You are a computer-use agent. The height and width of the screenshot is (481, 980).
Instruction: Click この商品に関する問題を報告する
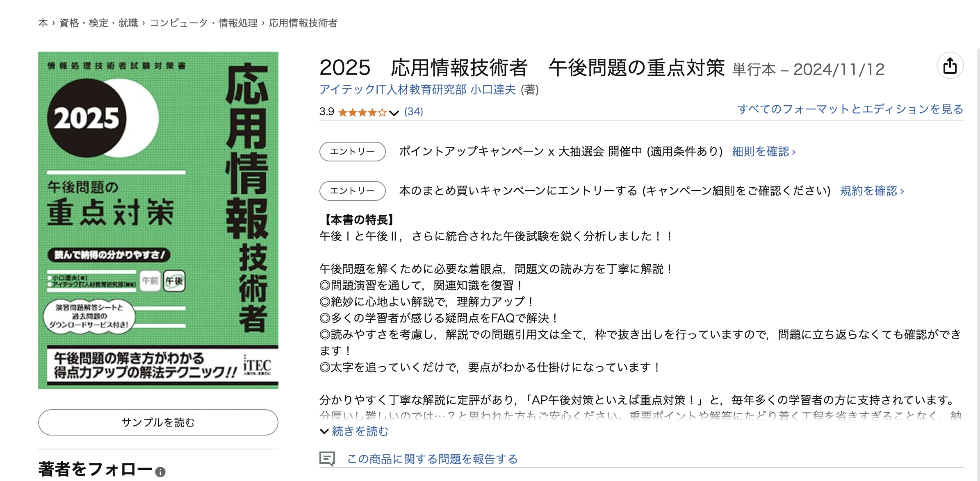click(x=433, y=460)
